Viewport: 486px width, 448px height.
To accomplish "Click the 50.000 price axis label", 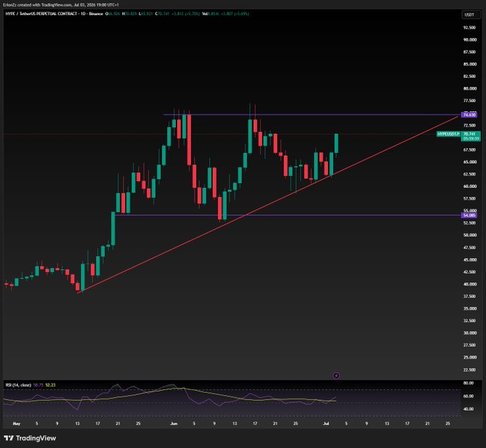I will (470, 235).
